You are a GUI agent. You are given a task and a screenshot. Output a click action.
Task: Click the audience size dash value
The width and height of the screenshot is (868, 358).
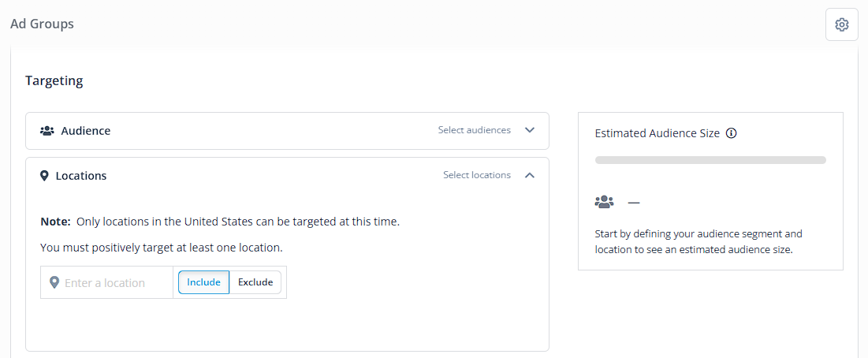(x=634, y=203)
